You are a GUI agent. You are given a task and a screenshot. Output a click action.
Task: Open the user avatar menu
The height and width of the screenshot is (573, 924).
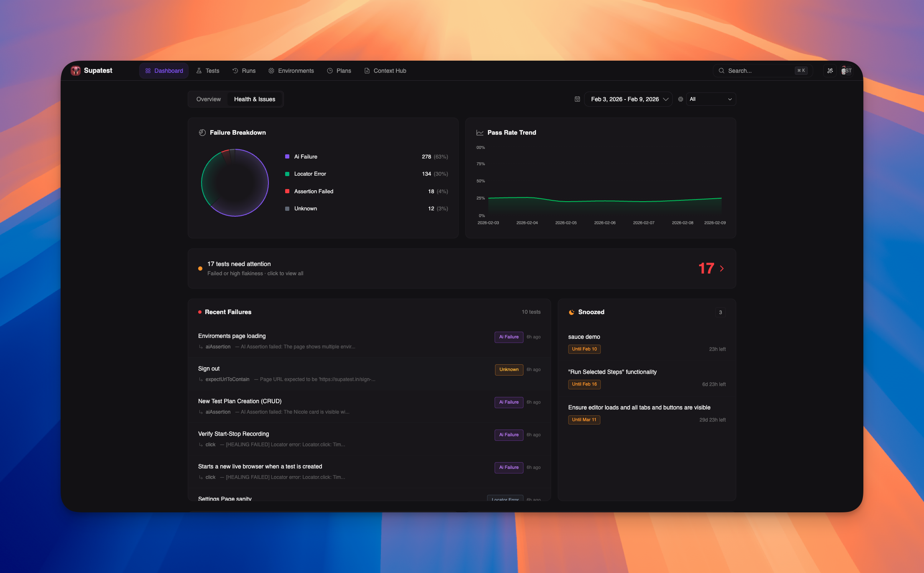coord(846,71)
